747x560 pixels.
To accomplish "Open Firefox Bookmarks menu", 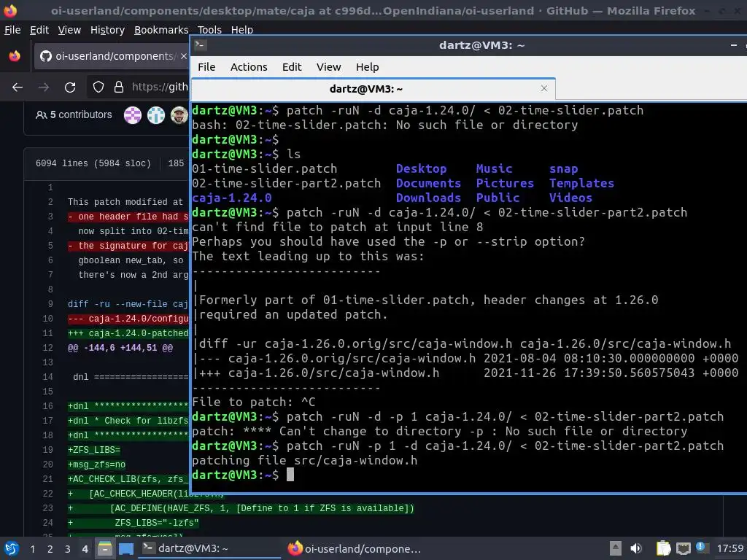I will pyautogui.click(x=161, y=30).
